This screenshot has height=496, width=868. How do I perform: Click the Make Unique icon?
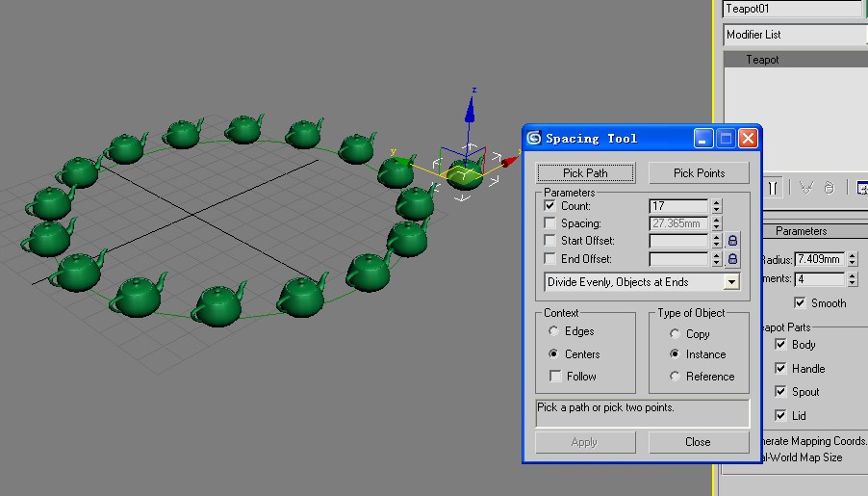pyautogui.click(x=806, y=188)
